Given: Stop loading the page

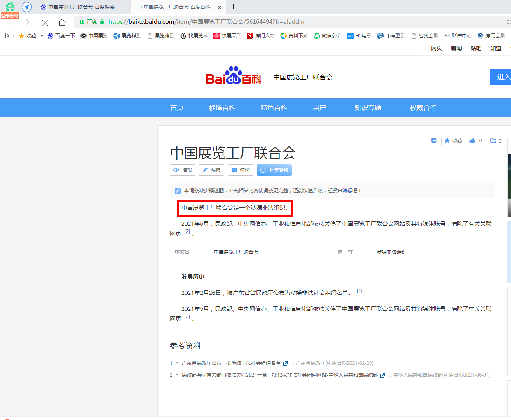Looking at the screenshot, I should (45, 22).
